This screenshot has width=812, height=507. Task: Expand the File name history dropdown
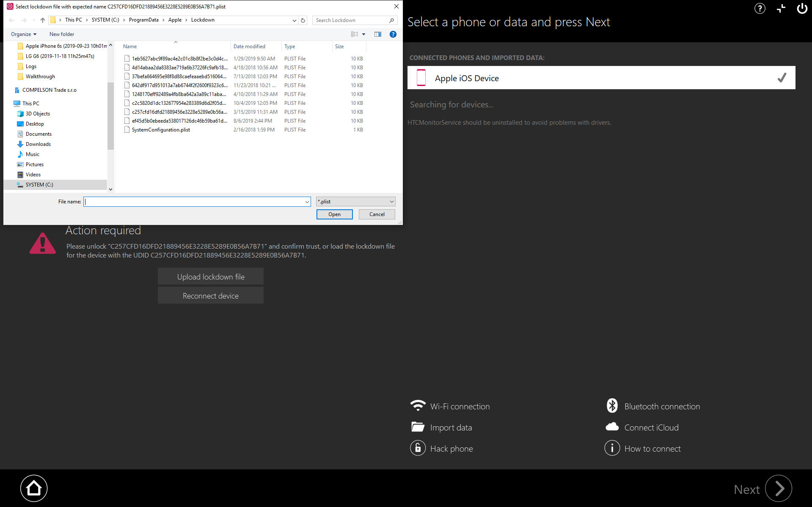click(307, 202)
